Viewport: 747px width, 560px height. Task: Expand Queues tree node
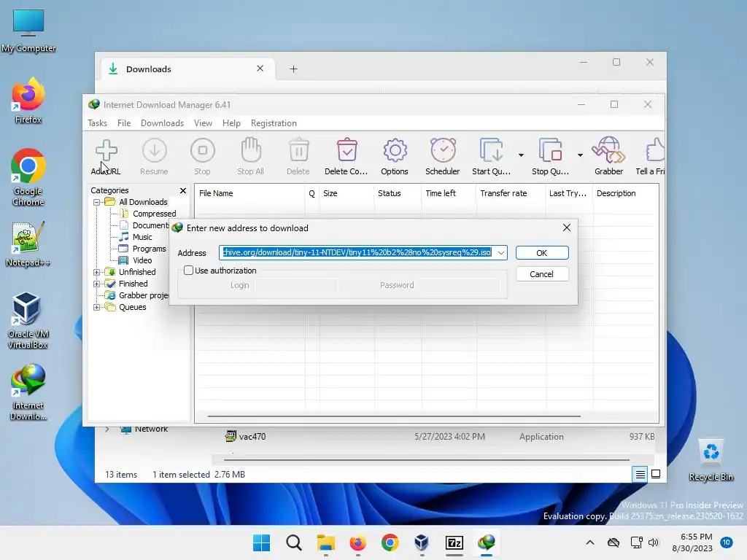(97, 307)
